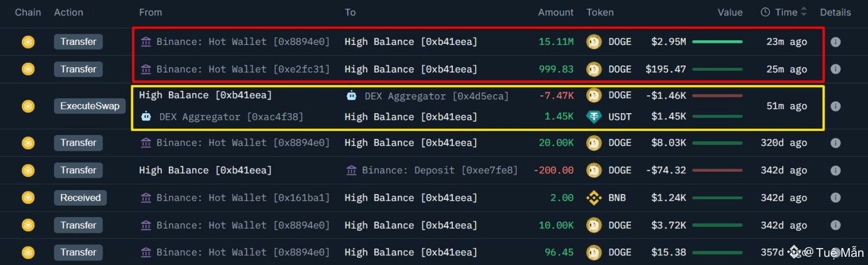Click the clock icon next to Time

765,12
